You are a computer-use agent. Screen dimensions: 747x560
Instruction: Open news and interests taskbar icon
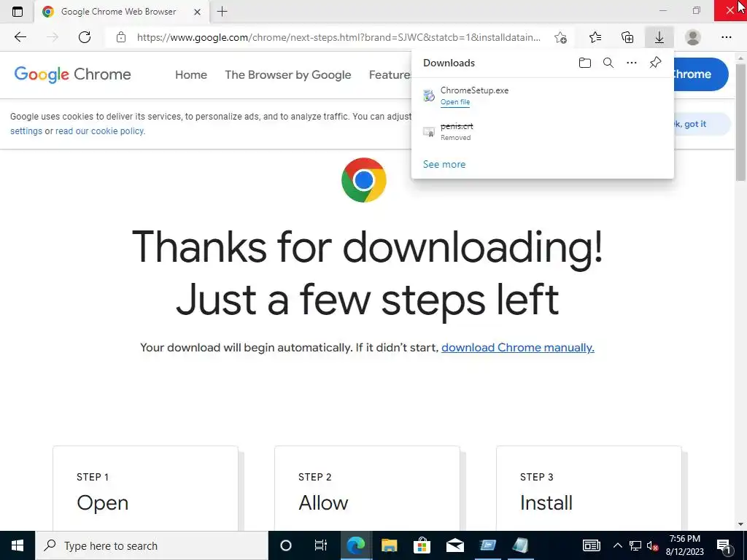pos(591,545)
